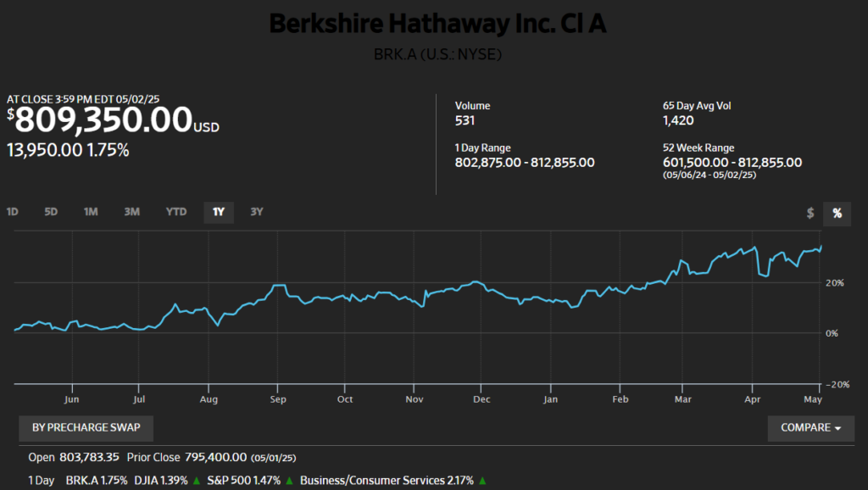
Task: Click the Jan label on chart axis
Action: click(550, 399)
